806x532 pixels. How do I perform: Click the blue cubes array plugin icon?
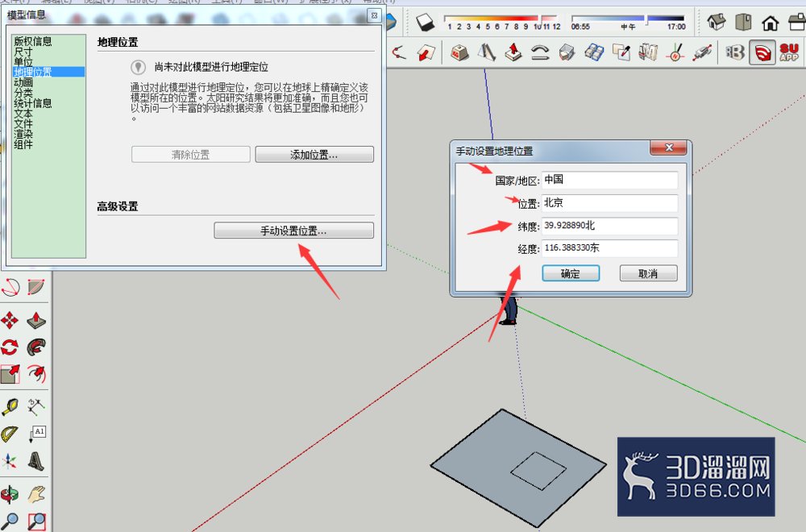click(x=594, y=52)
